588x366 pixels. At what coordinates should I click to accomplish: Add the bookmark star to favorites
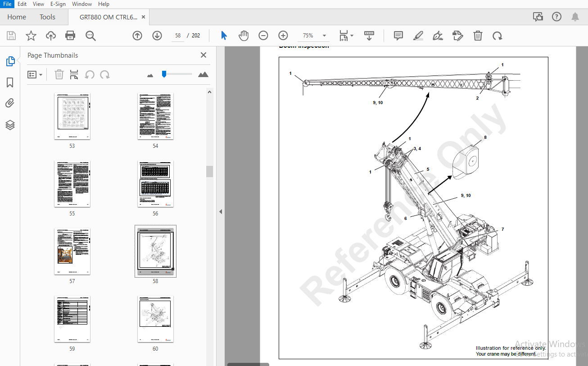31,36
